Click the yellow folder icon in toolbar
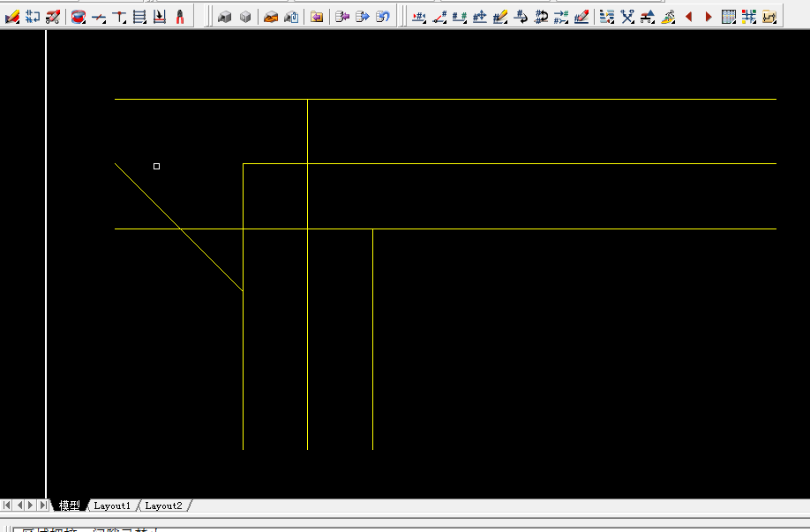Screen dimensions: 810x532 tap(317, 16)
